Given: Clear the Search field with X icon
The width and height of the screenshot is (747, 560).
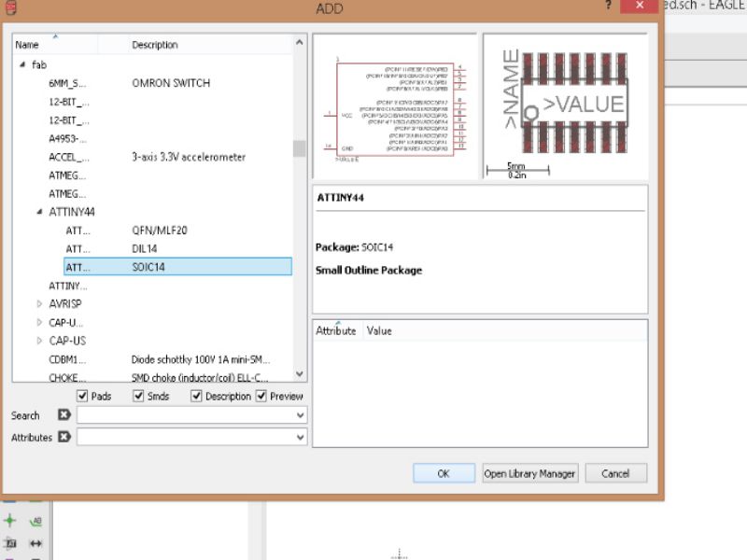Looking at the screenshot, I should [x=64, y=414].
